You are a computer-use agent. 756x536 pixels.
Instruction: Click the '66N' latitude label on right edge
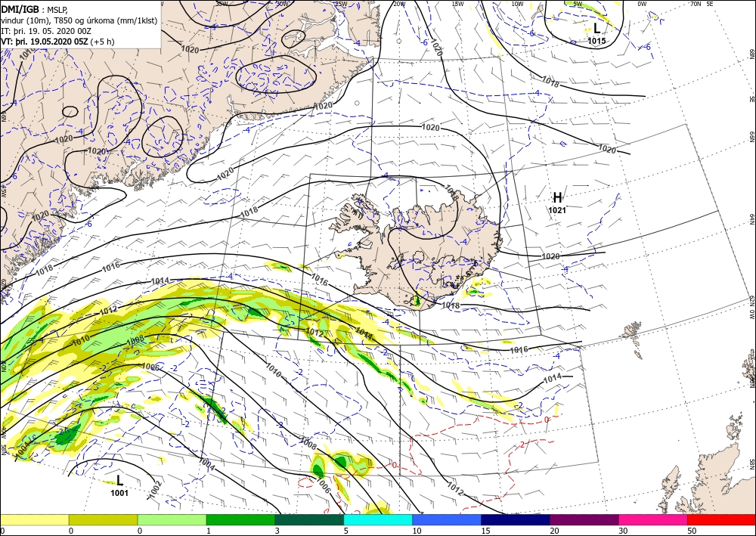tap(751, 138)
